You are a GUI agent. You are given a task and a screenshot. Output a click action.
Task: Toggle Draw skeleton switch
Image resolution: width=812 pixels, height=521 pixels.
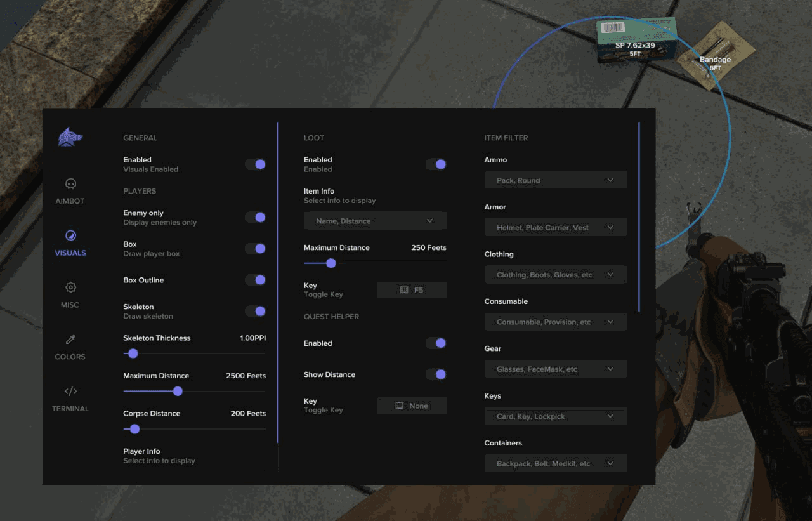tap(256, 311)
